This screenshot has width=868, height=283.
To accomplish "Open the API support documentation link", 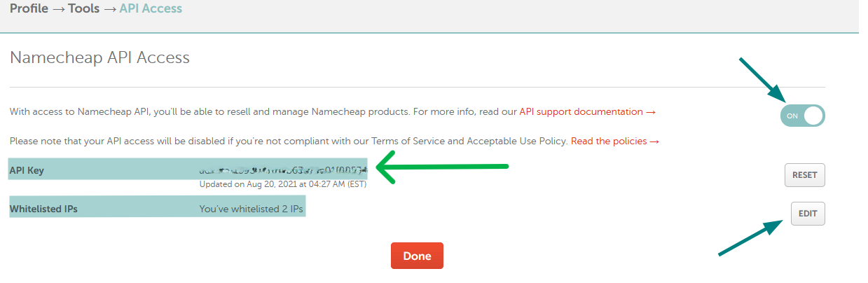I will pos(587,111).
